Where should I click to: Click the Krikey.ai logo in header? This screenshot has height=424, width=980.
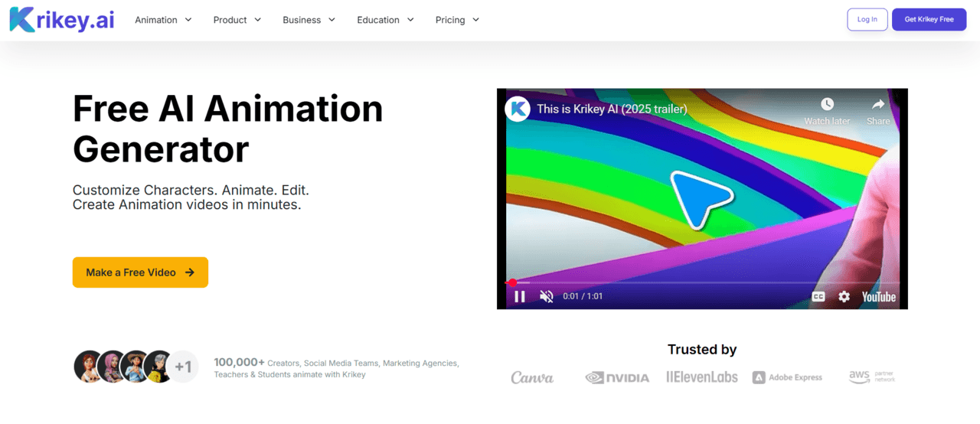coord(62,20)
